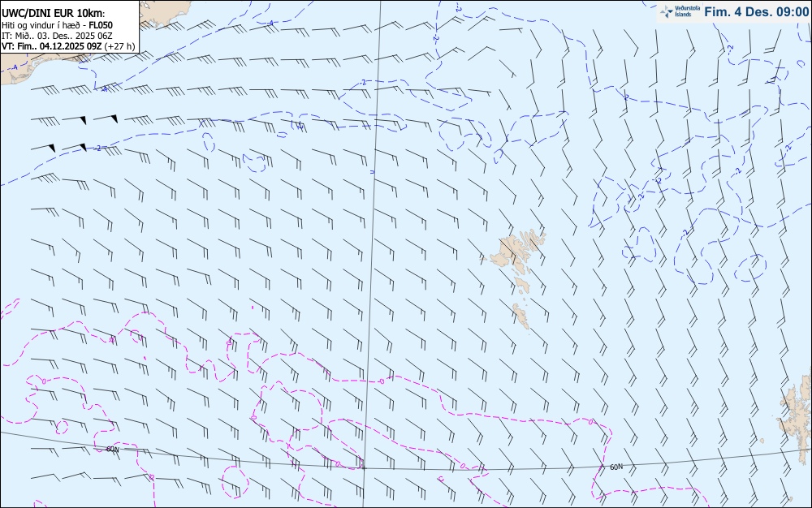
Task: Click "Hiti og vindur í hæð - FL050" label
Action: pyautogui.click(x=58, y=25)
